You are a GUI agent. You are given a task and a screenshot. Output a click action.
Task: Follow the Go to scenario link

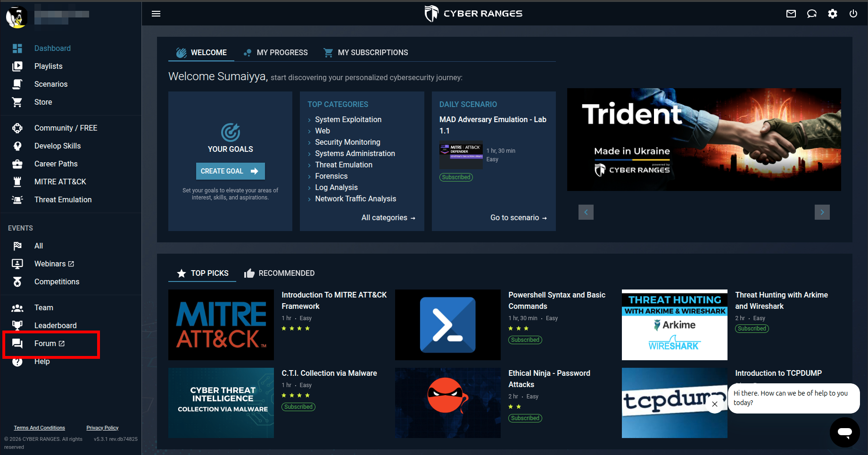click(x=519, y=217)
